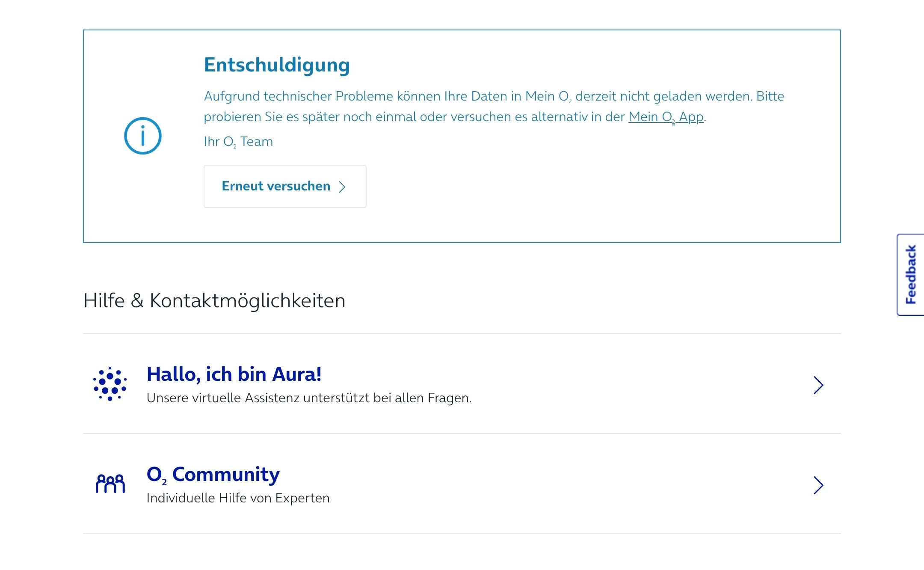Select the O2 Community title
The image size is (924, 570).
click(213, 474)
